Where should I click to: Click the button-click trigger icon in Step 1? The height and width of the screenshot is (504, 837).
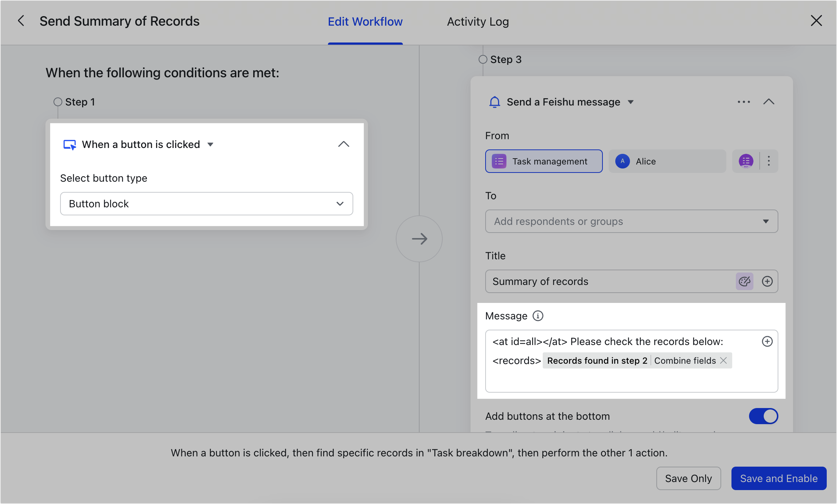(x=69, y=144)
